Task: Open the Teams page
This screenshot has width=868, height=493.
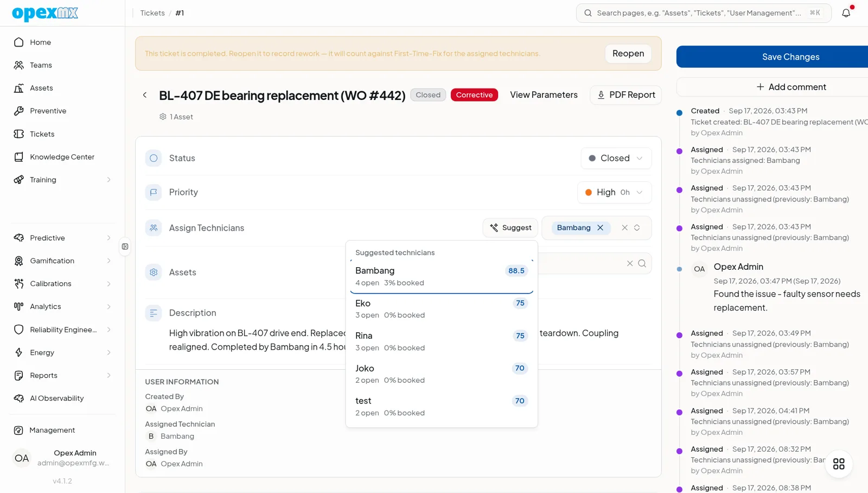Action: (x=62, y=65)
